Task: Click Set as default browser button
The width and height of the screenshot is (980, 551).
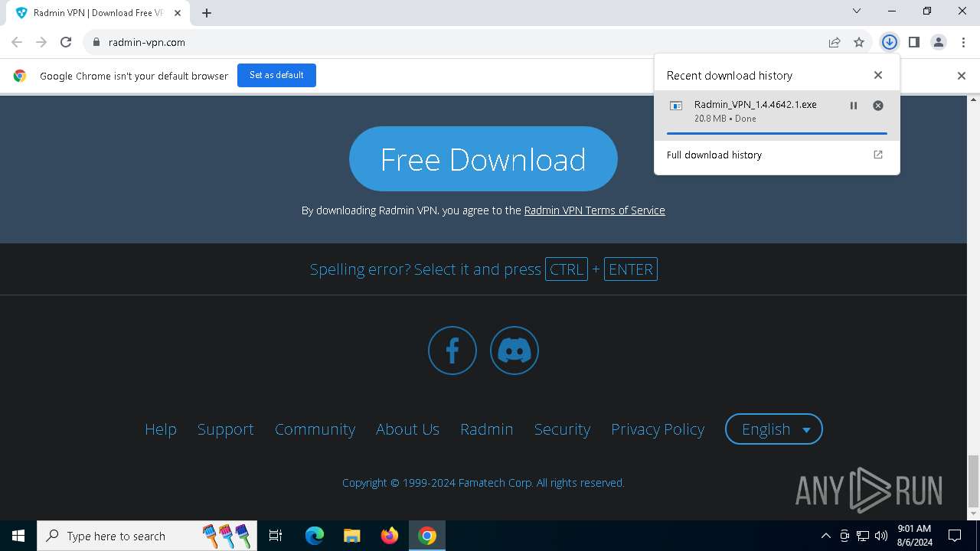Action: point(276,75)
